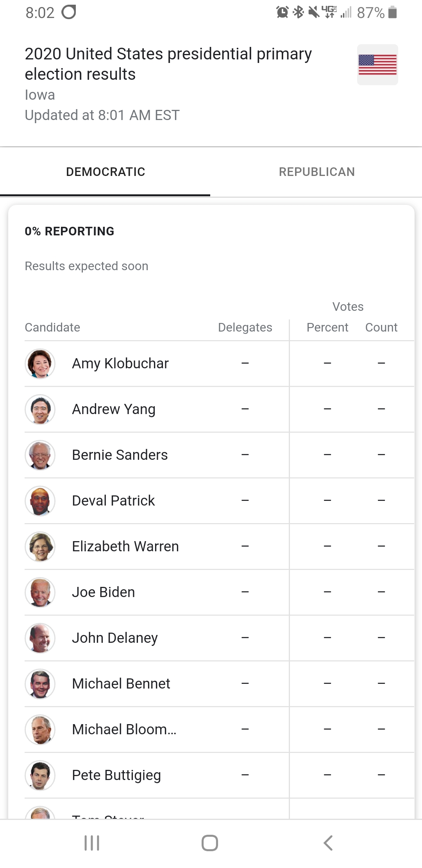The image size is (422, 868).
Task: Tap the American flag thumbnail
Action: [x=377, y=65]
